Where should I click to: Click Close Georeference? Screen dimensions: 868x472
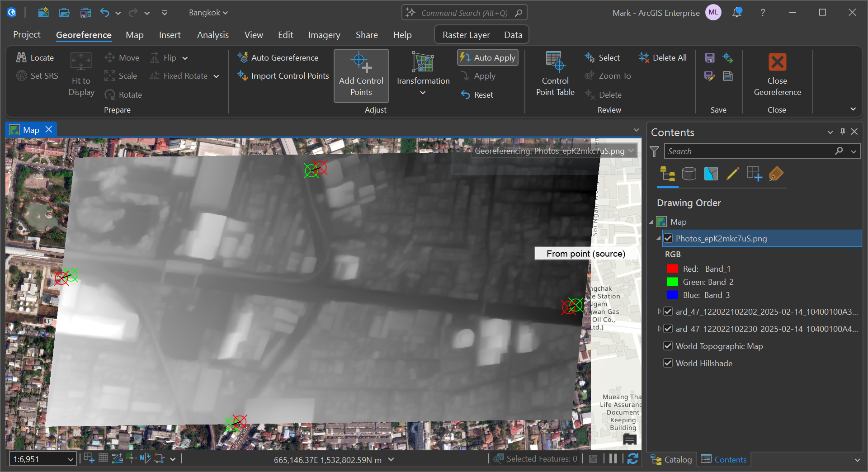point(777,74)
